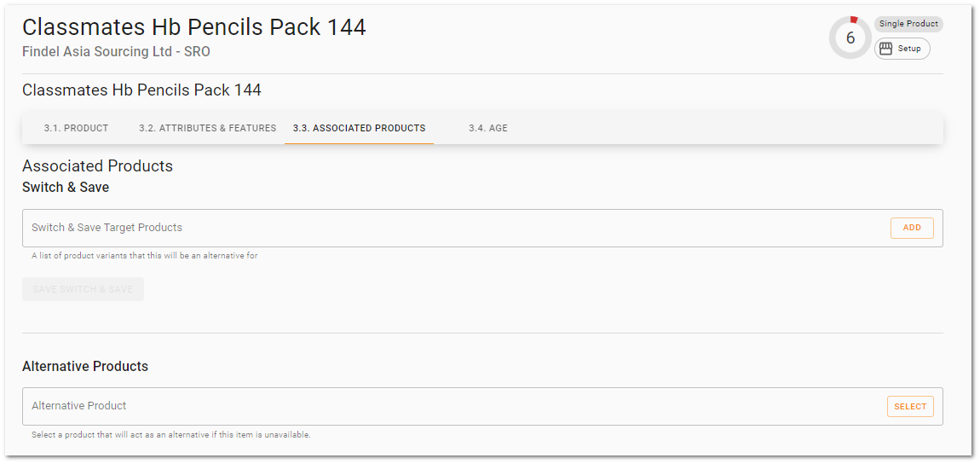Click the Save Switch & Save button
This screenshot has width=980, height=464.
(84, 289)
